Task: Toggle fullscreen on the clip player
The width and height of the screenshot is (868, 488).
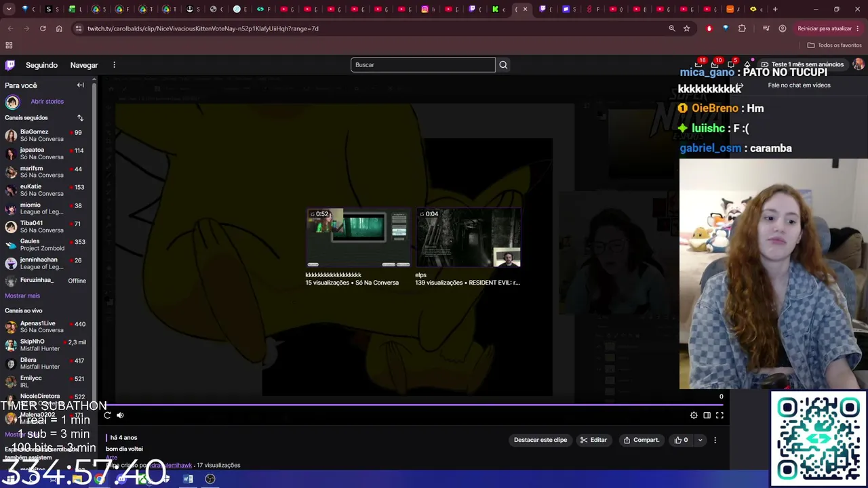Action: tap(719, 415)
